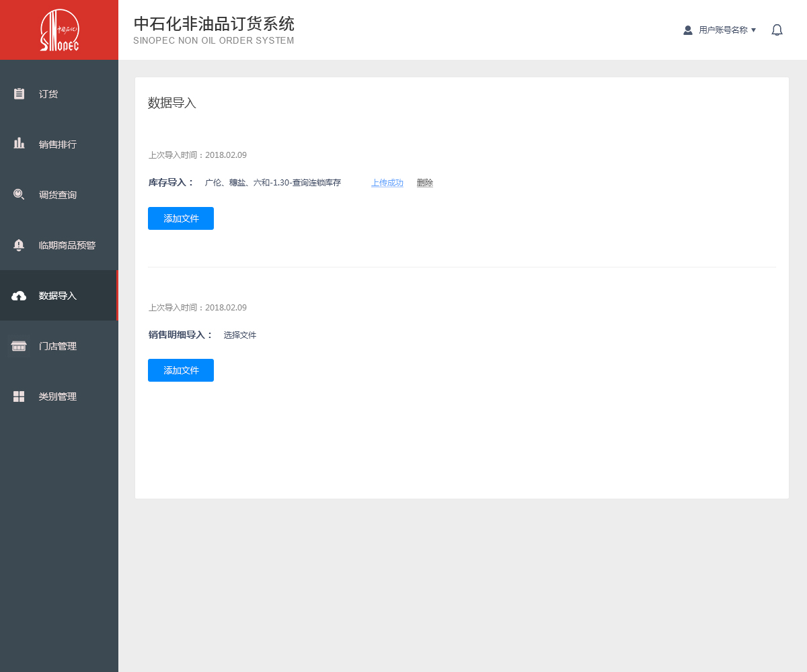Click the grid icon for 类别管理
807x672 pixels.
[19, 396]
